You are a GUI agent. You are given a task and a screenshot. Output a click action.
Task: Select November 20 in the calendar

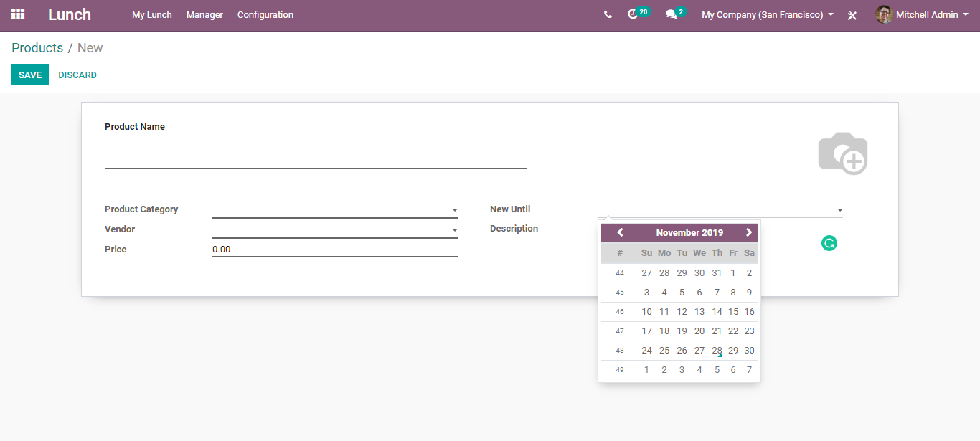coord(699,331)
